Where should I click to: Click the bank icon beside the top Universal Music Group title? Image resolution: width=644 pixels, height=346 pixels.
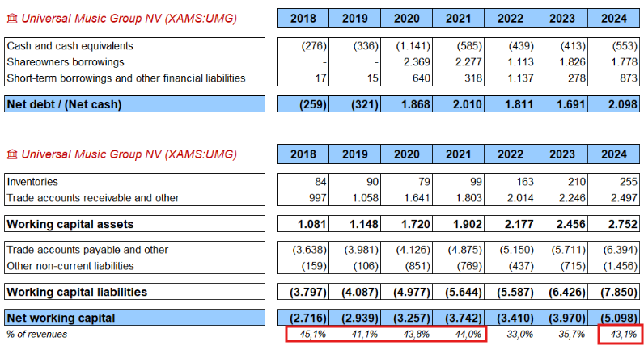[12, 19]
